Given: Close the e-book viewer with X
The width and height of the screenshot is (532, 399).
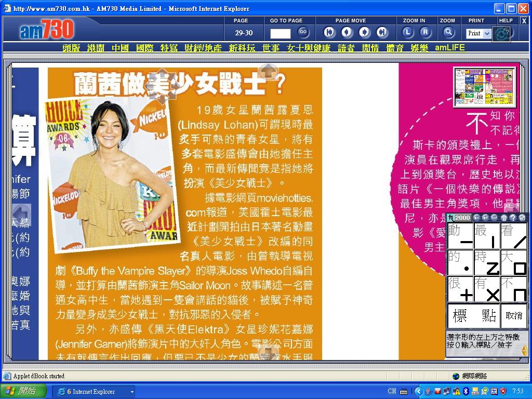Looking at the screenshot, I should [x=524, y=21].
